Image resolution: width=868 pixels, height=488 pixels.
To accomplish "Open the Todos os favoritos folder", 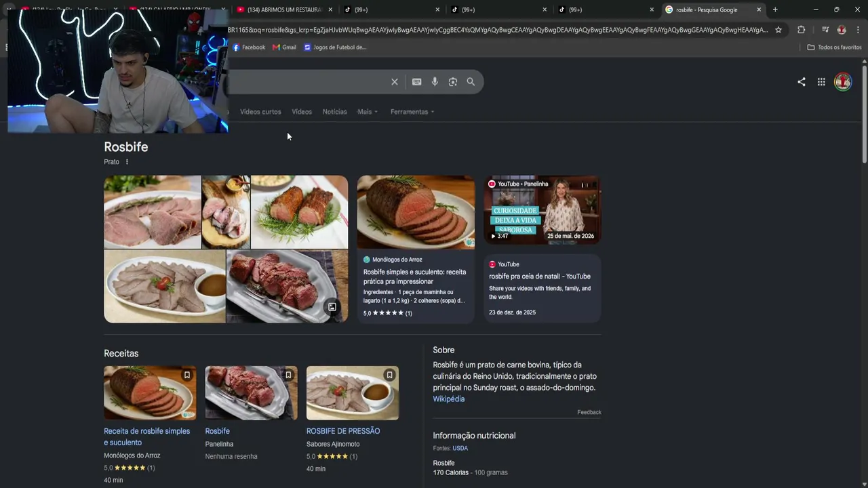I will 835,47.
